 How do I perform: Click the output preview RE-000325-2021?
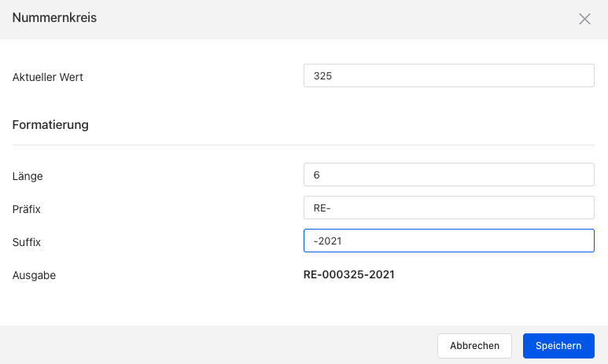coord(349,274)
